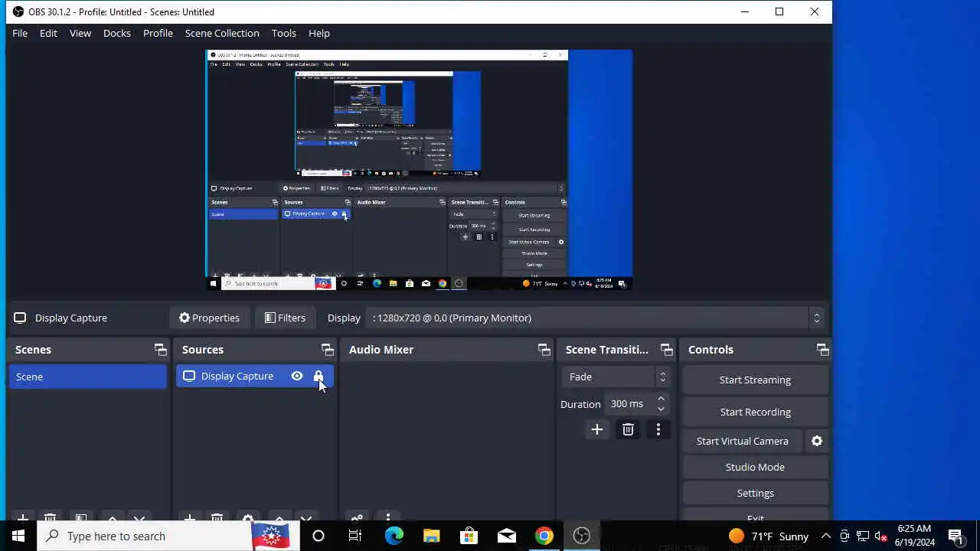Open Cortana from the taskbar
This screenshot has width=980, height=551.
(x=318, y=536)
